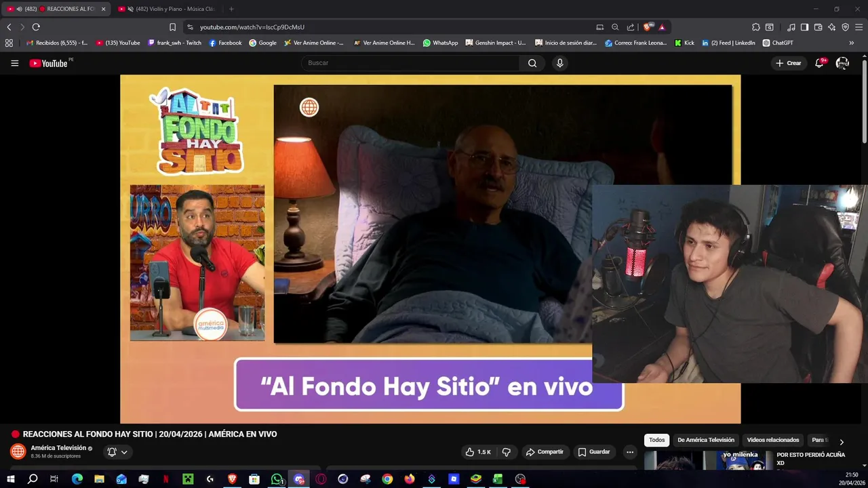Open Feed LinkedIn bookmark
The height and width of the screenshot is (488, 868).
click(728, 43)
